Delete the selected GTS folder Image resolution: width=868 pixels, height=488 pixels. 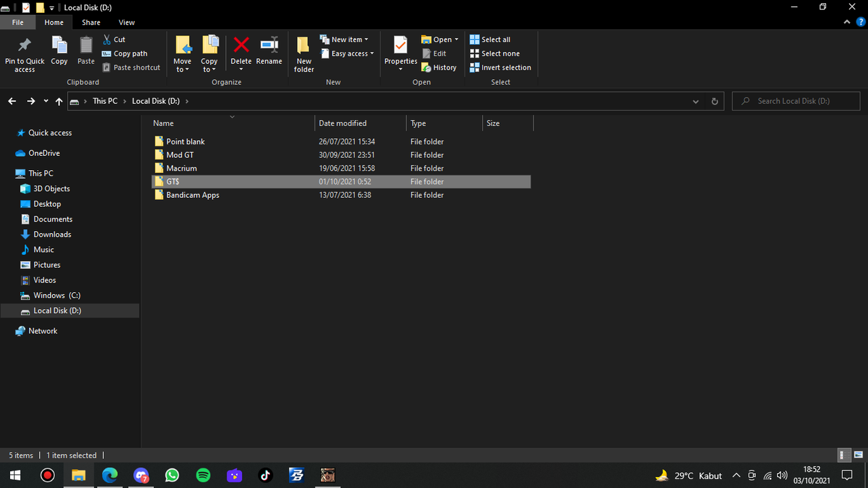(241, 54)
